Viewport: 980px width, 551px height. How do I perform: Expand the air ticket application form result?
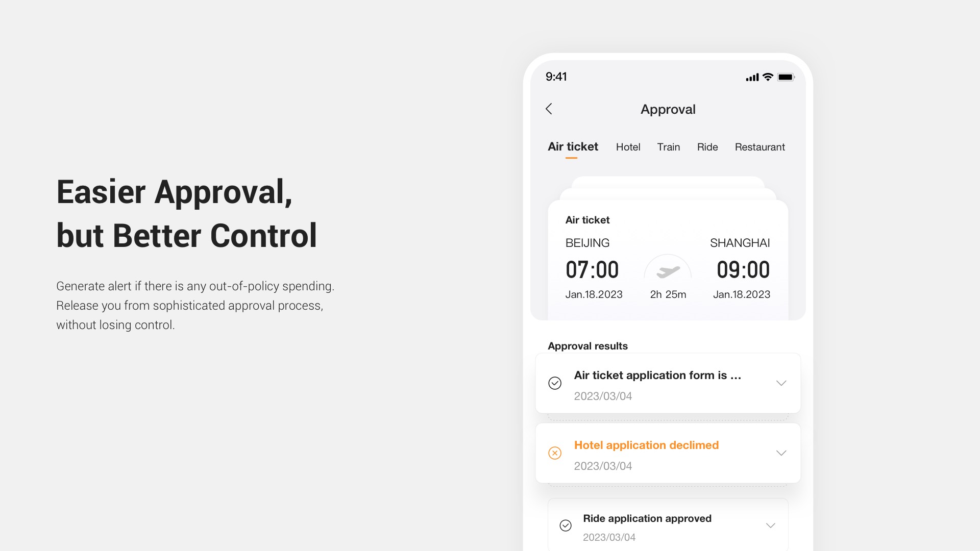781,384
